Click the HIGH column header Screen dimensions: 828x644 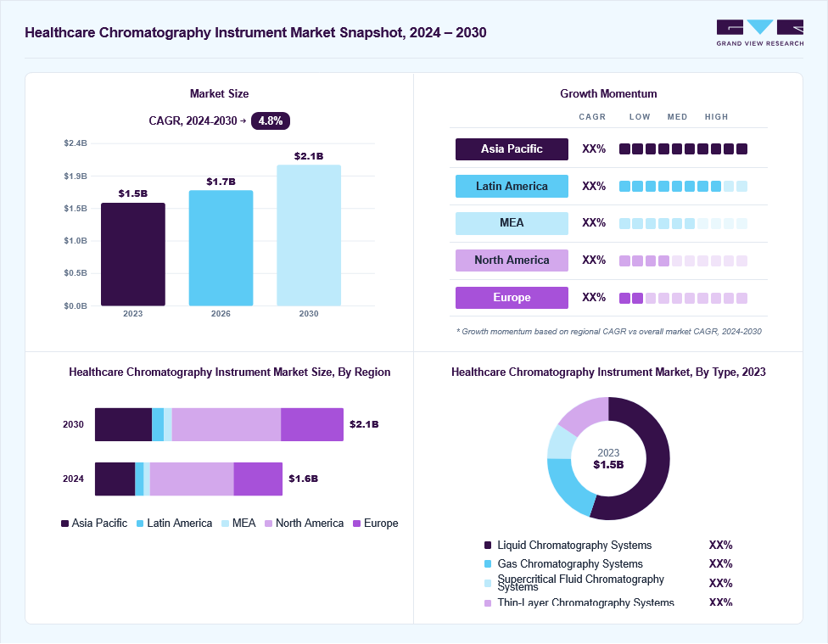(716, 117)
